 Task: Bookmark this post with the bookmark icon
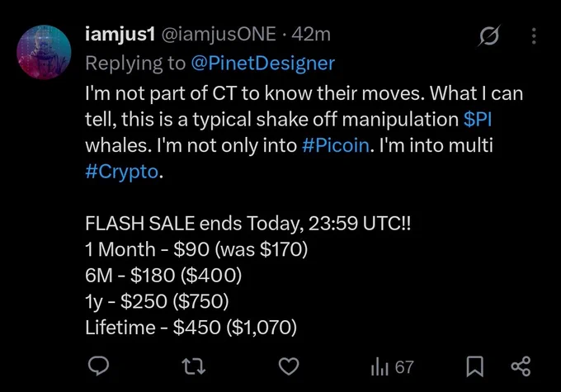coord(474,366)
